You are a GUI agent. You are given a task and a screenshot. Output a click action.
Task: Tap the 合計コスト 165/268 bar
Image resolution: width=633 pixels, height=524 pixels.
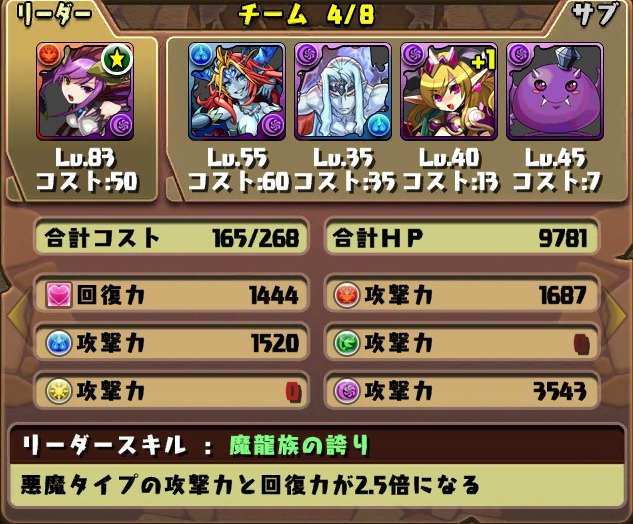(x=171, y=237)
